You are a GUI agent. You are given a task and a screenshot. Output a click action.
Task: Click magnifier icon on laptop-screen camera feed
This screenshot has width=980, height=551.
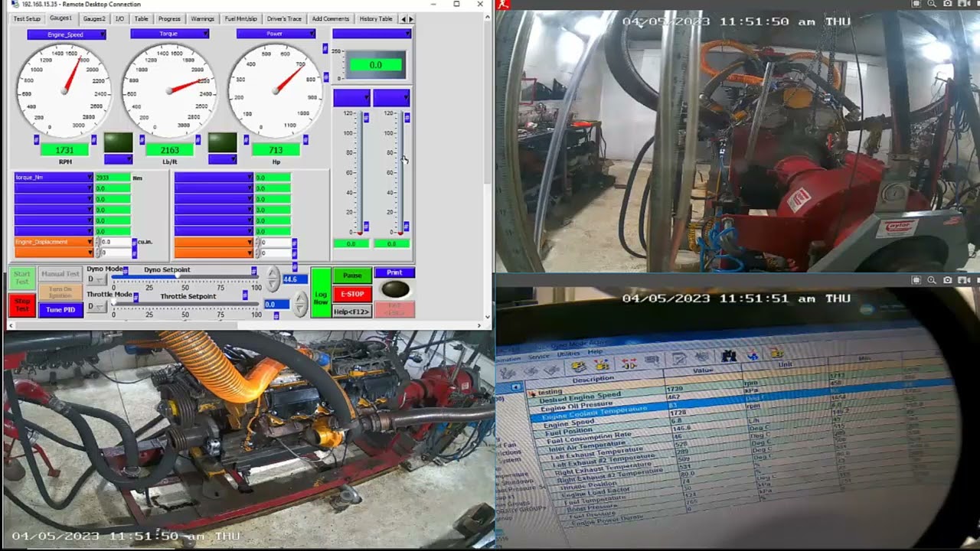click(x=932, y=280)
